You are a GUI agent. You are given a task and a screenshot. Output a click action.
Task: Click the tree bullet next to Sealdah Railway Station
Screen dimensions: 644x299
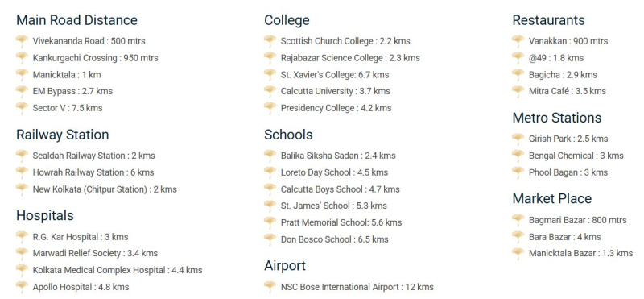22,156
